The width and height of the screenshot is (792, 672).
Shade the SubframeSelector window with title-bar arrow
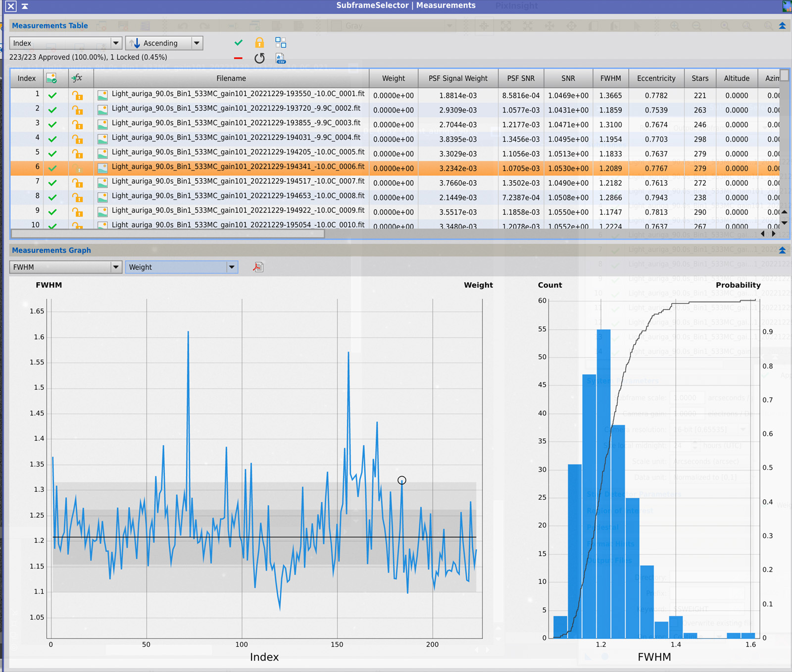(25, 6)
